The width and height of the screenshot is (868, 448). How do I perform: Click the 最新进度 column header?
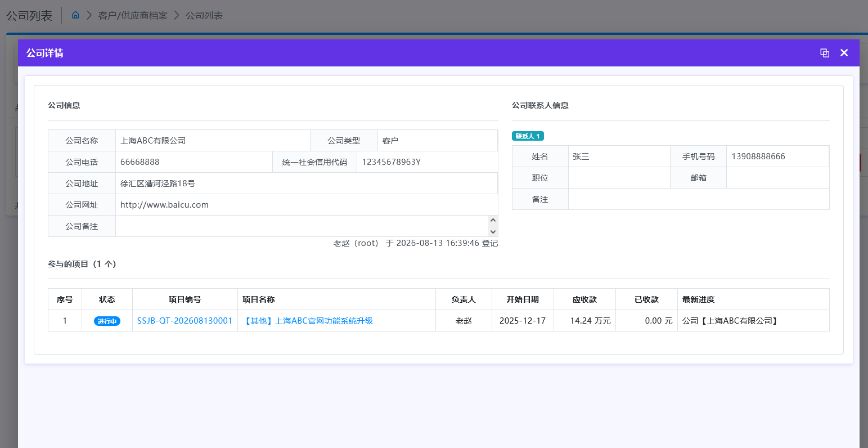(x=753, y=299)
